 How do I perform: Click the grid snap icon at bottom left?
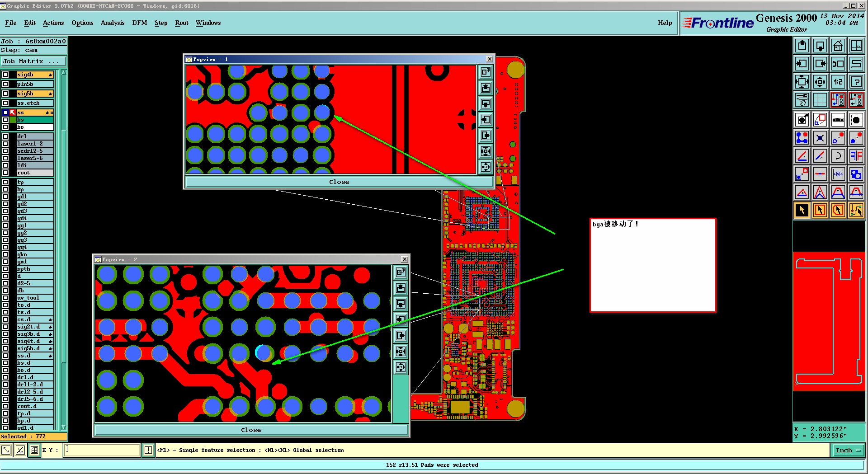point(34,450)
